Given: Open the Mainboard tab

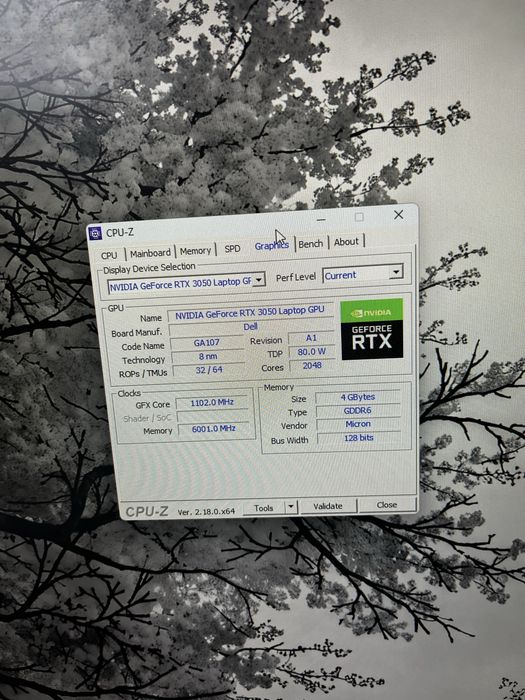Looking at the screenshot, I should click(x=150, y=253).
